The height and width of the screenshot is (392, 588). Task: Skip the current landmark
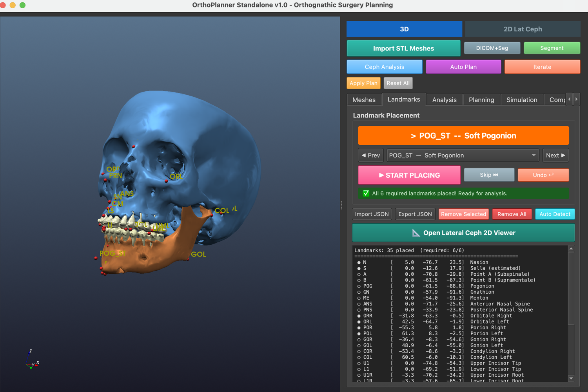[x=489, y=175]
